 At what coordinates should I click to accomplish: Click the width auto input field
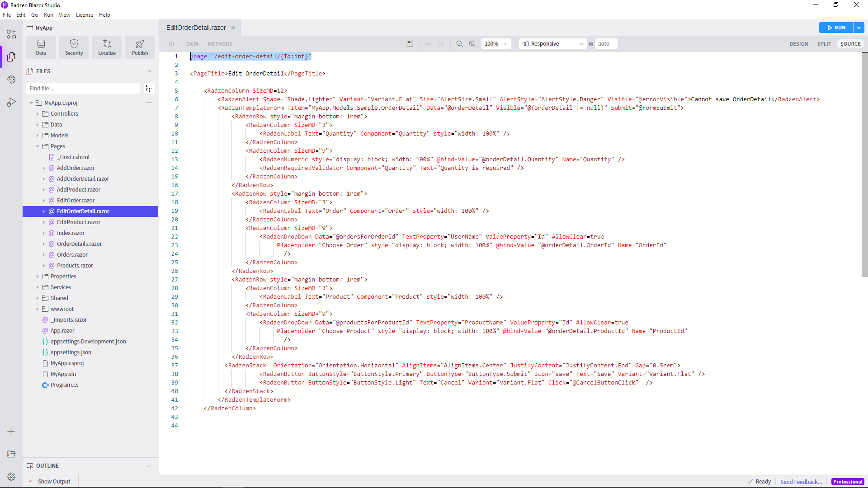pos(606,44)
